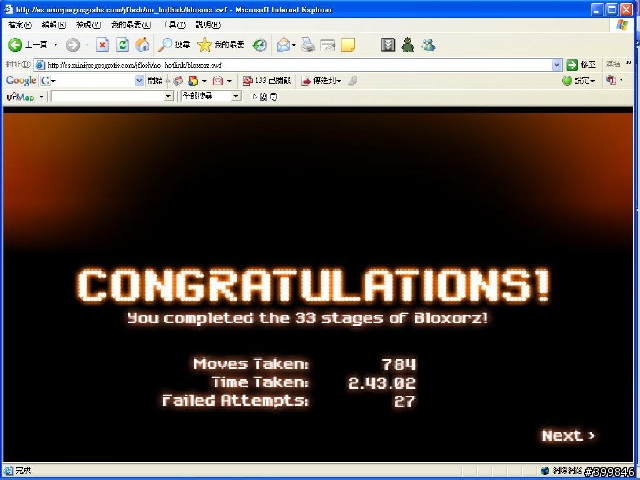
Task: Open the UrMap logo dropdown arrow
Action: (x=41, y=97)
